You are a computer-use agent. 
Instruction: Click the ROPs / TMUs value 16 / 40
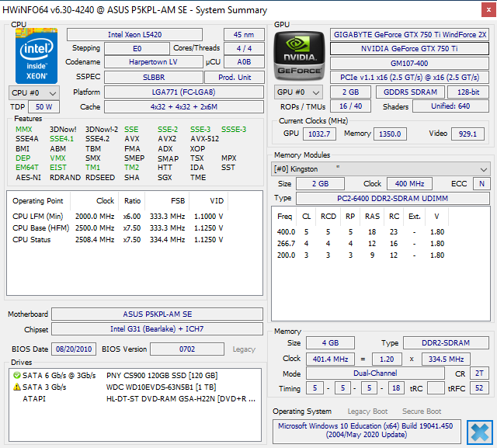[350, 106]
